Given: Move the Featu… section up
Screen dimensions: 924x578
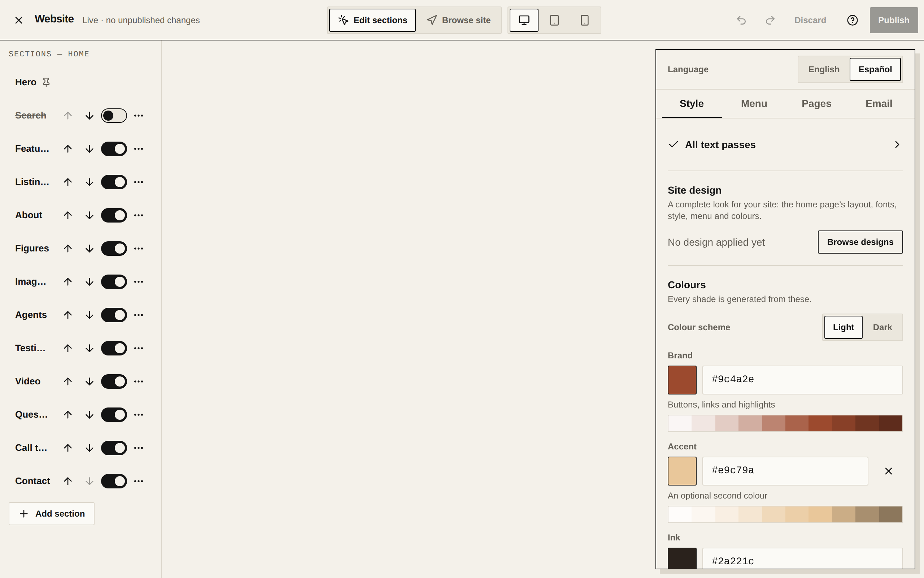Looking at the screenshot, I should [68, 149].
